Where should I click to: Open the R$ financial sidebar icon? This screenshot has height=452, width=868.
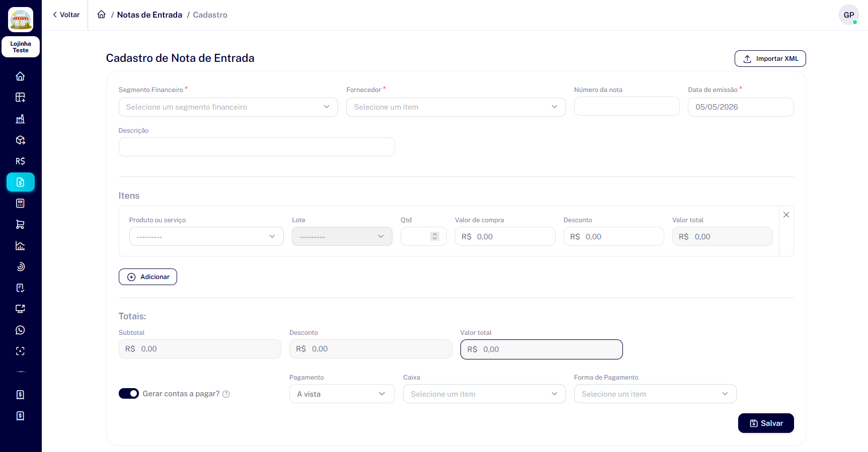point(20,161)
